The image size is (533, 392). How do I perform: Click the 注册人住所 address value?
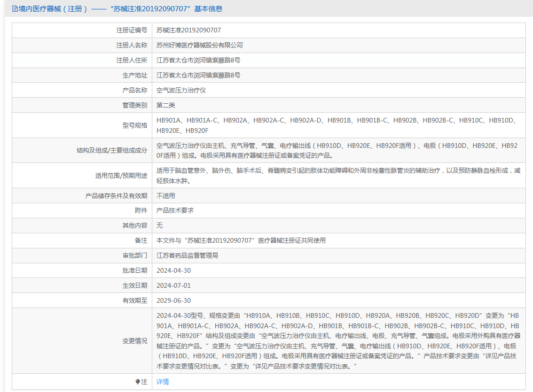(x=198, y=60)
